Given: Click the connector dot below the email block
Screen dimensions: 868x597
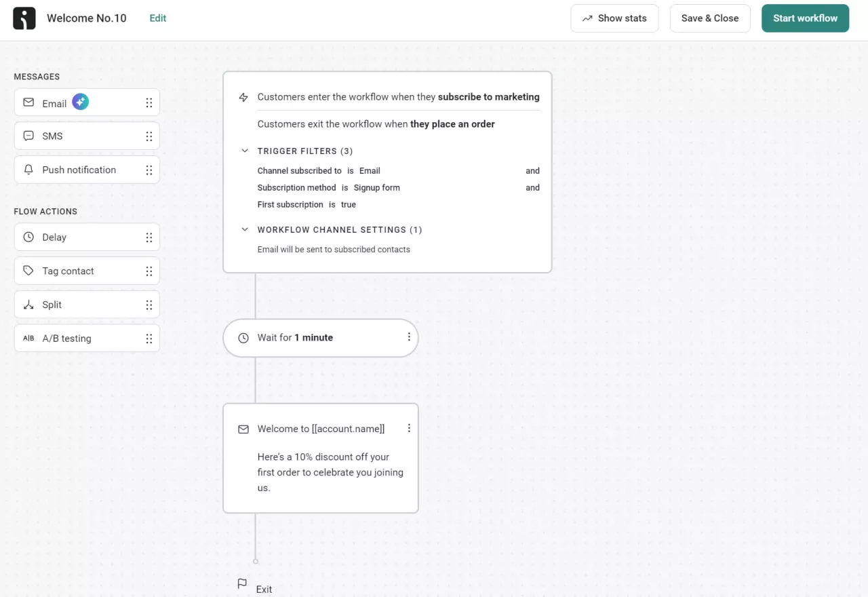Looking at the screenshot, I should point(256,561).
